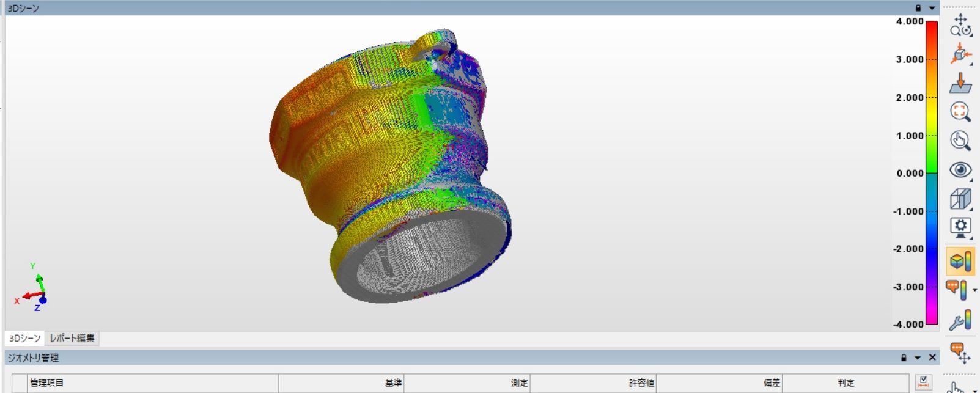This screenshot has height=393, width=980.
Task: Click the view normal to surface icon
Action: click(960, 83)
